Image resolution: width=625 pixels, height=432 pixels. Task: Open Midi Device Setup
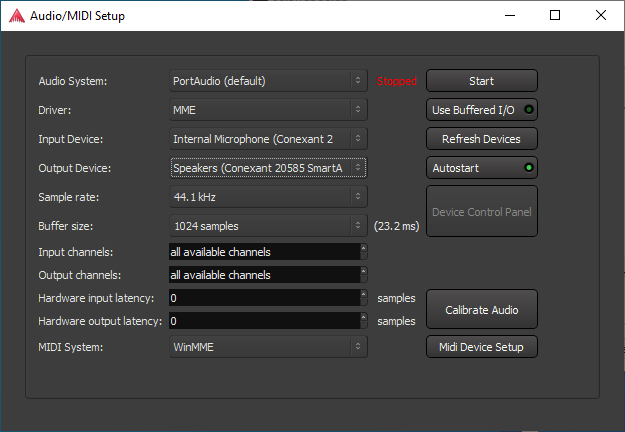point(482,347)
